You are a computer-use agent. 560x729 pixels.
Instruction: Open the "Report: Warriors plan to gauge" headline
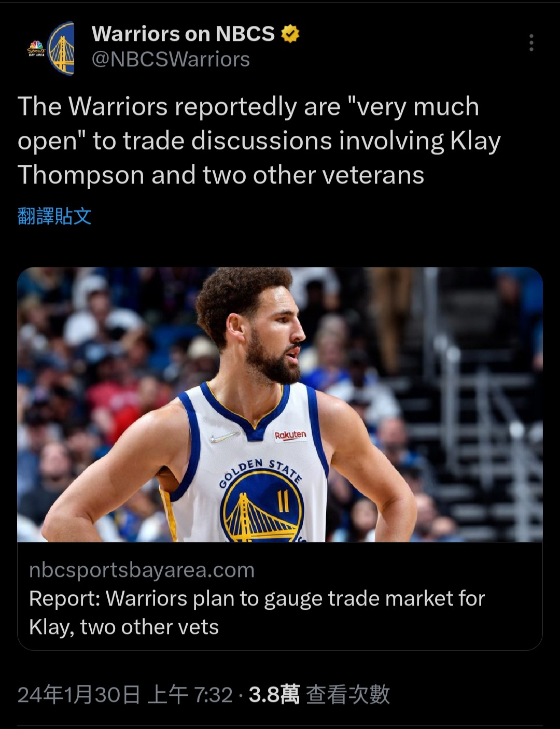point(257,599)
